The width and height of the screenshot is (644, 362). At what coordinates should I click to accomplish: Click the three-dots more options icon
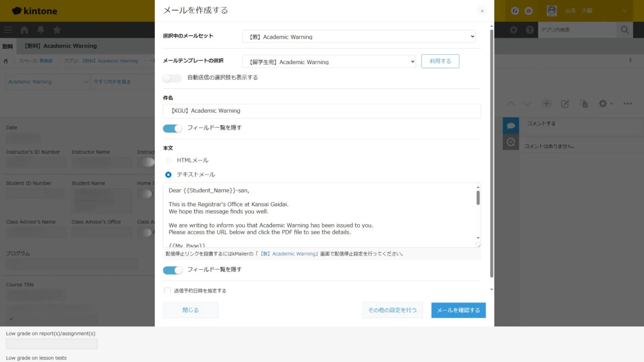click(628, 104)
